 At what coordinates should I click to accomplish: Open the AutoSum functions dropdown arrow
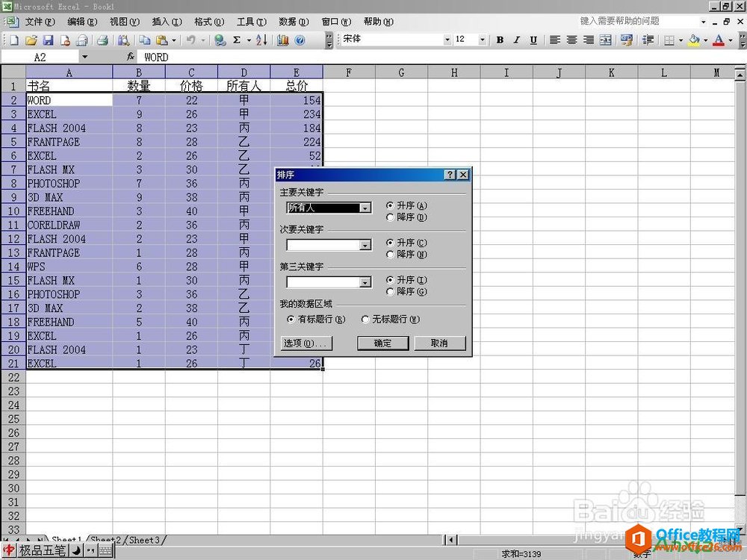click(249, 40)
